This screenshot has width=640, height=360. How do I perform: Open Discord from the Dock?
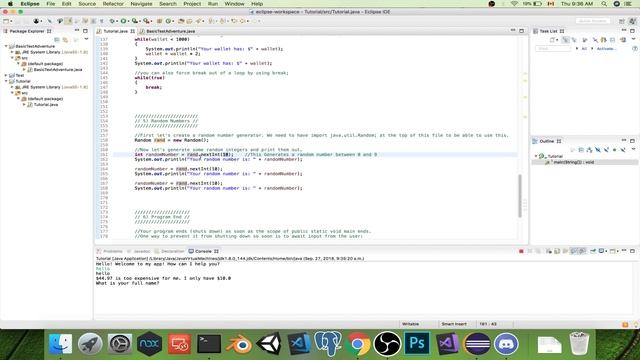(x=506, y=344)
